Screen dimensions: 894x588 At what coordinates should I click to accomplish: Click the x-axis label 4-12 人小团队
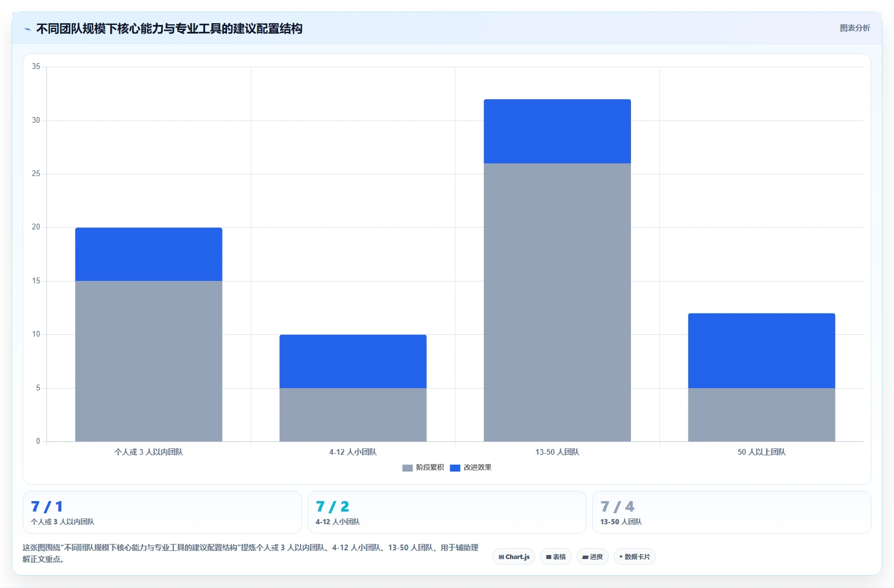tap(353, 452)
